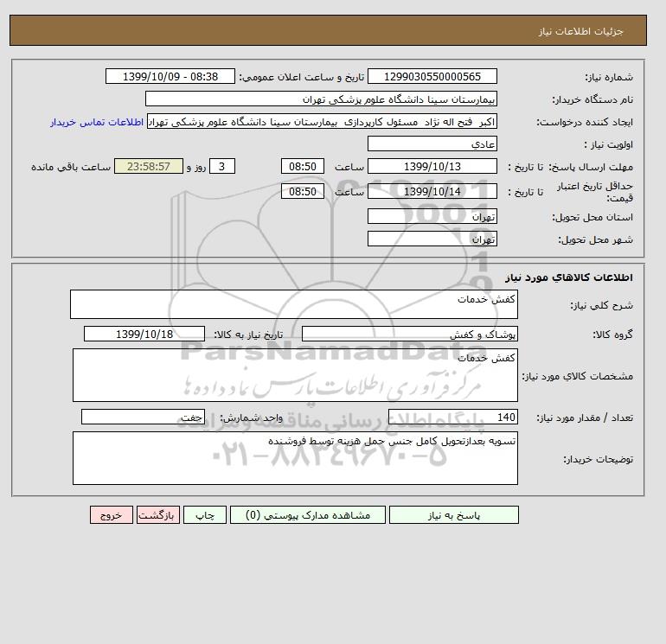This screenshot has width=666, height=644.
Task: Select the شماره نیاز field 1299030550000565
Action: click(432, 76)
